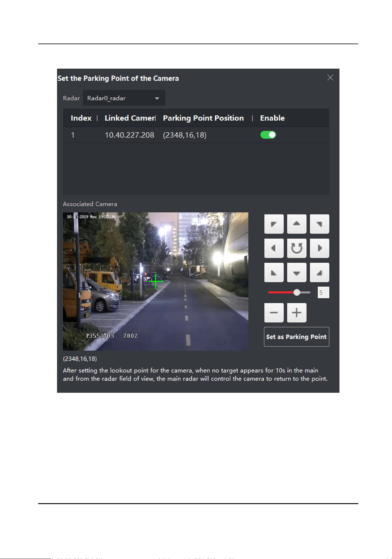Screen dimensions: 392x559
Task: Click the associated camera live view
Action: 156,281
